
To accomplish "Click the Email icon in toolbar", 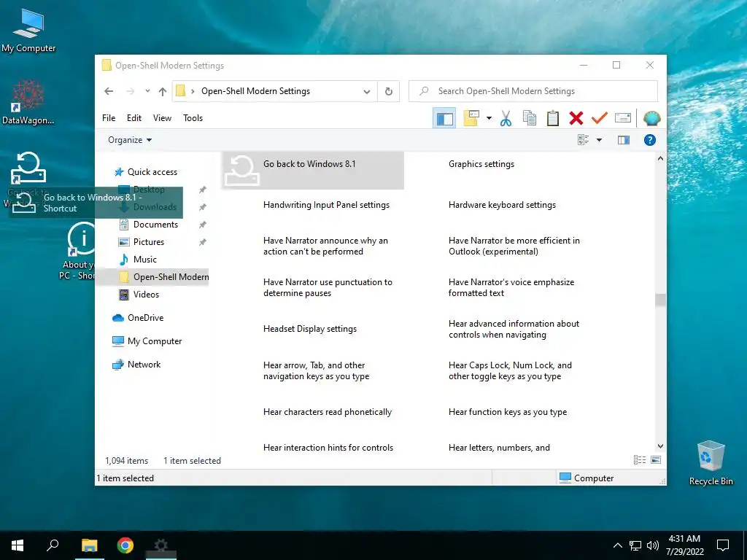I will [x=623, y=118].
